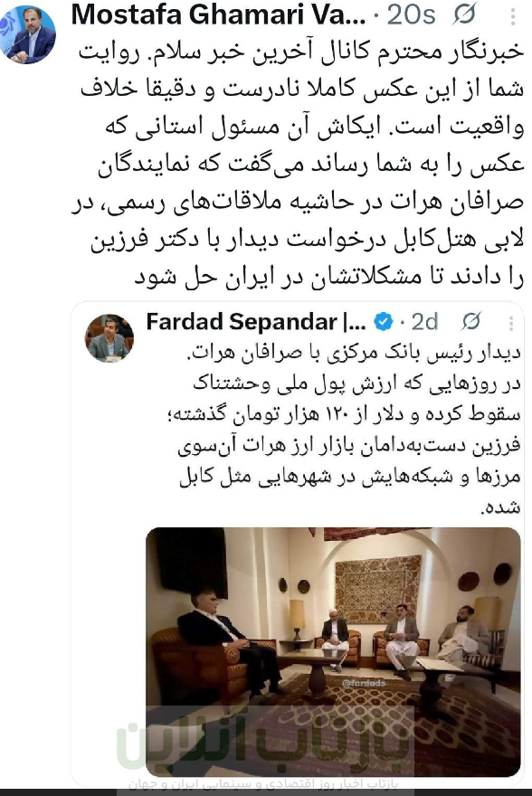Click the @fardads watermark on the photo
The width and height of the screenshot is (532, 796).
pos(364,683)
